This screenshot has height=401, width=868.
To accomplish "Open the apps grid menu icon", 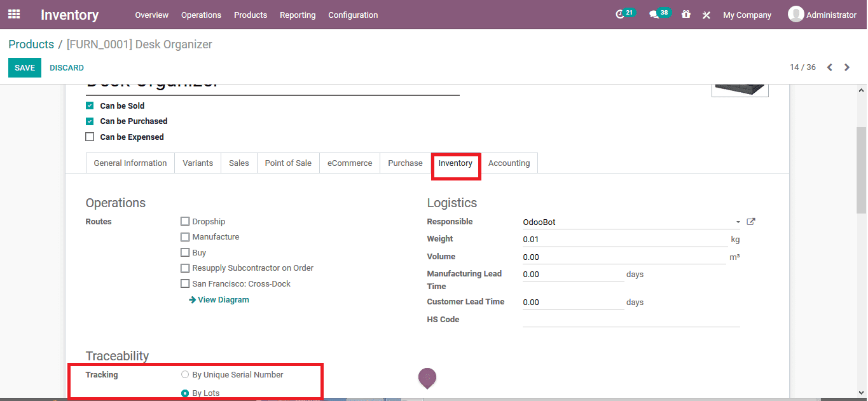I will [14, 14].
